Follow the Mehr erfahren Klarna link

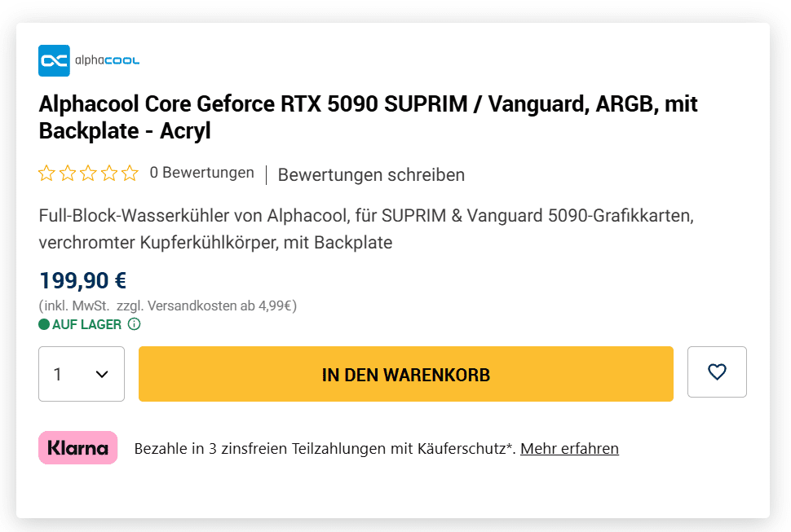[x=569, y=448]
